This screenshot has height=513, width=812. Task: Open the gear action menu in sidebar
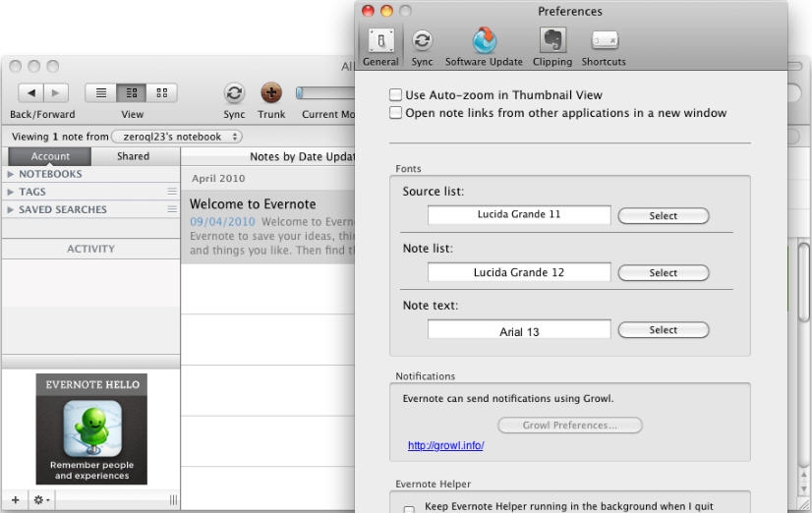(x=41, y=500)
